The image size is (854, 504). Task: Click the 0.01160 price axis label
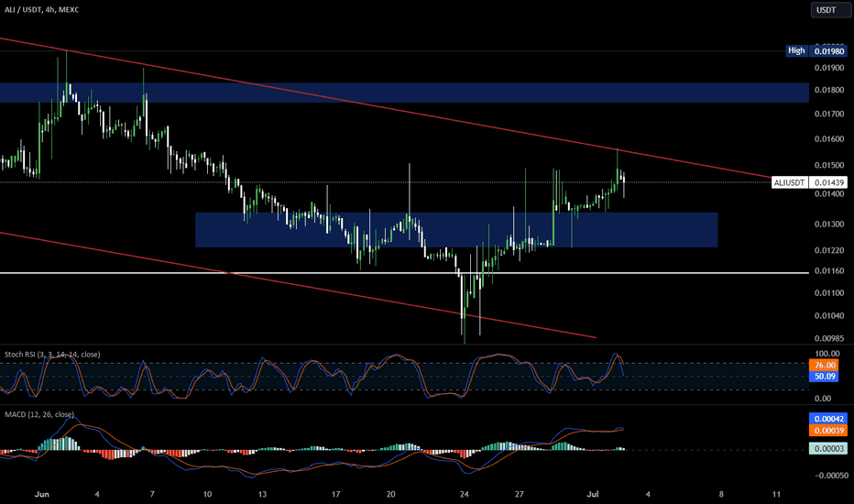[x=829, y=271]
